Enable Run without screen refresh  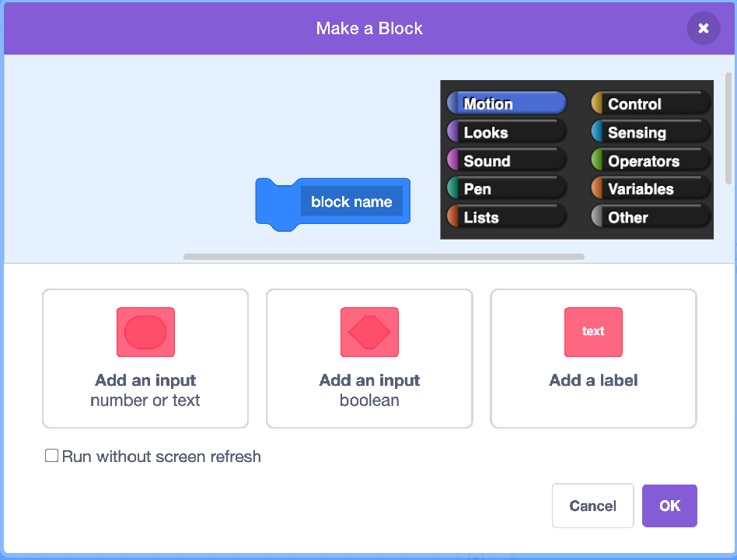coord(51,455)
